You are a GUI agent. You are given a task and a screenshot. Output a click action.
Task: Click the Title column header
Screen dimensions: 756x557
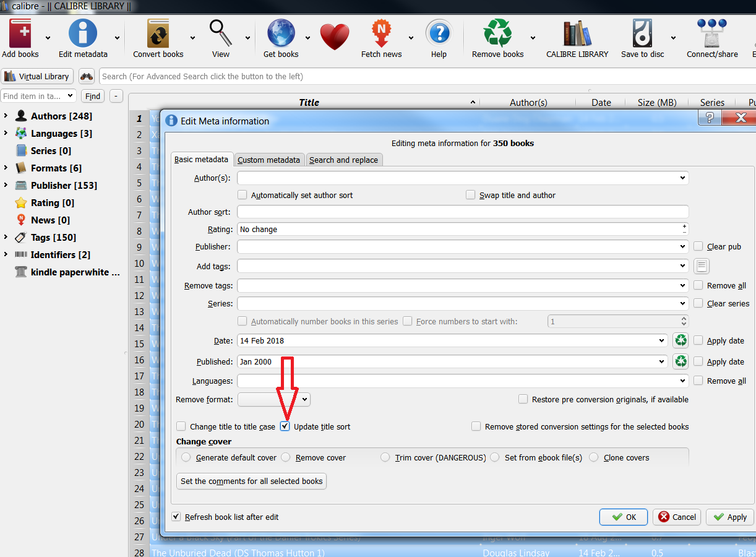click(x=309, y=103)
